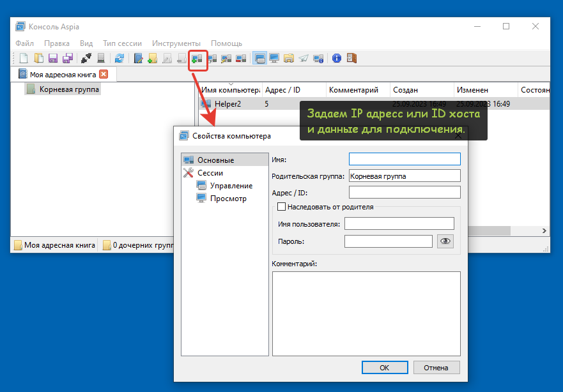The image size is (563, 392).
Task: Click the blue About info icon
Action: point(337,59)
